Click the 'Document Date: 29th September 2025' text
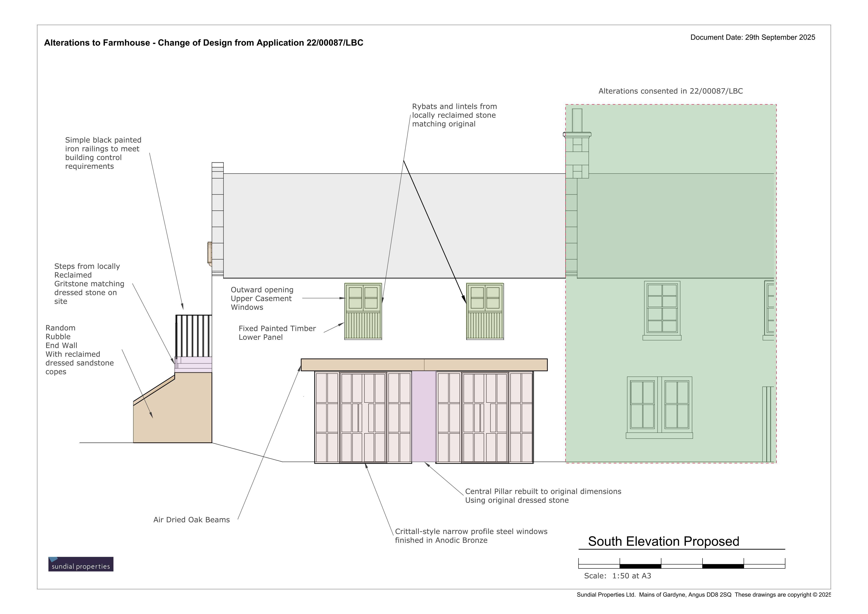This screenshot has width=868, height=614. pyautogui.click(x=753, y=38)
